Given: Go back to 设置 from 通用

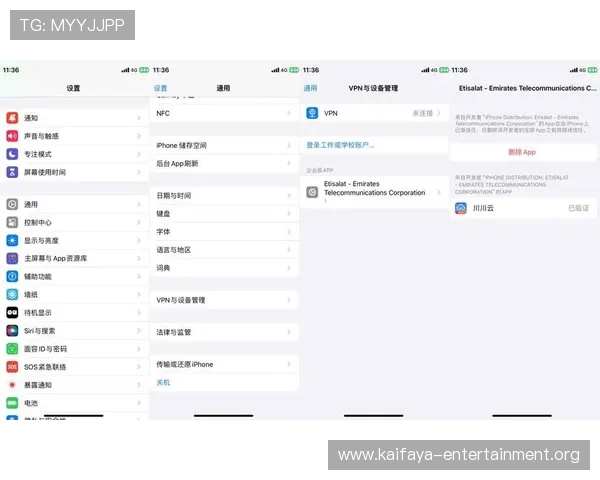Looking at the screenshot, I should (160, 88).
